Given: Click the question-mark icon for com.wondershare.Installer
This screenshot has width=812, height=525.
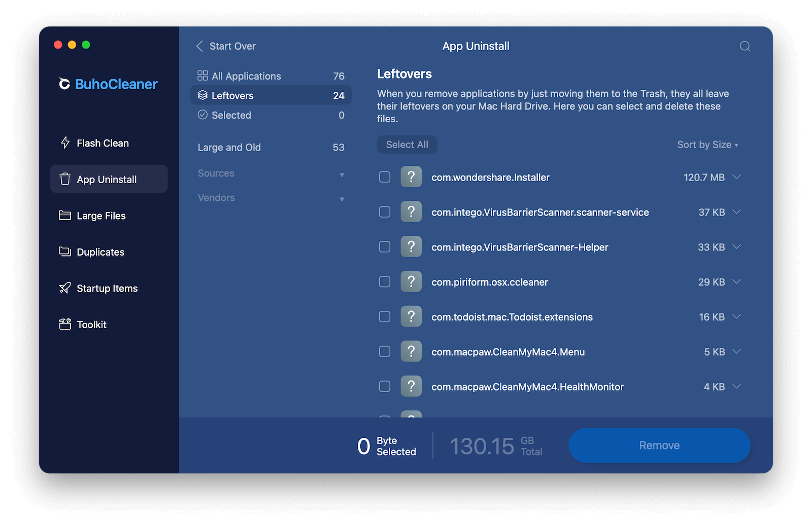Looking at the screenshot, I should tap(411, 177).
